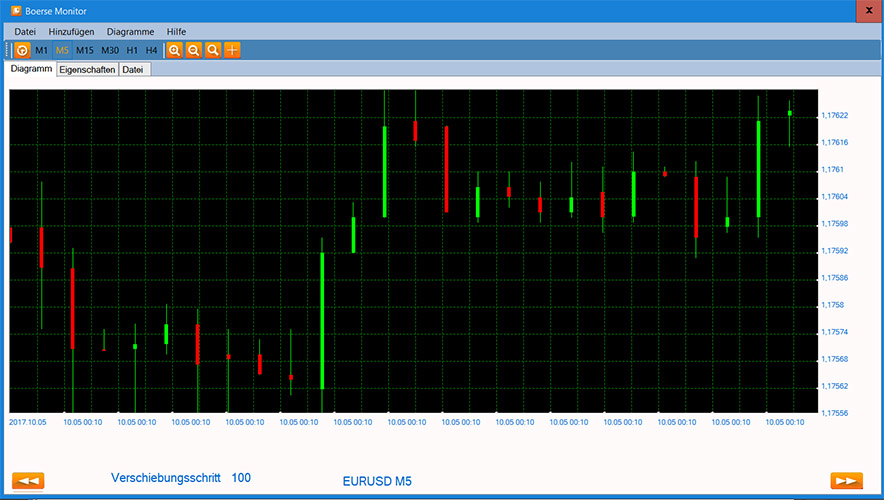Open the Datei tab below toolbar
884x500 pixels.
click(x=133, y=70)
